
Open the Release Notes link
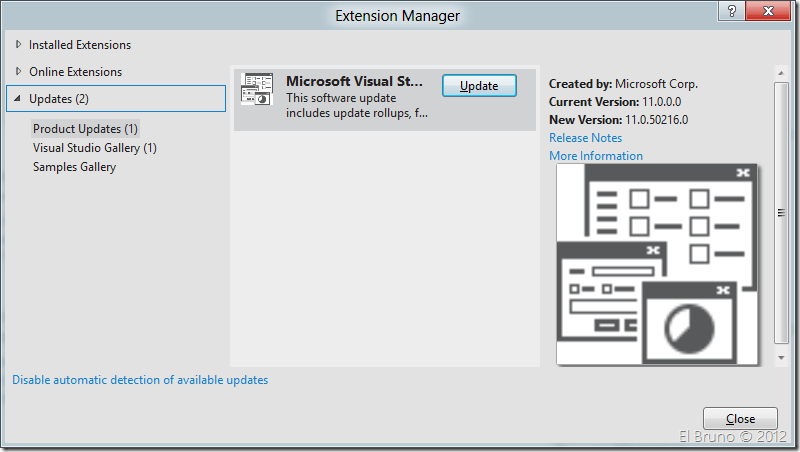(585, 138)
